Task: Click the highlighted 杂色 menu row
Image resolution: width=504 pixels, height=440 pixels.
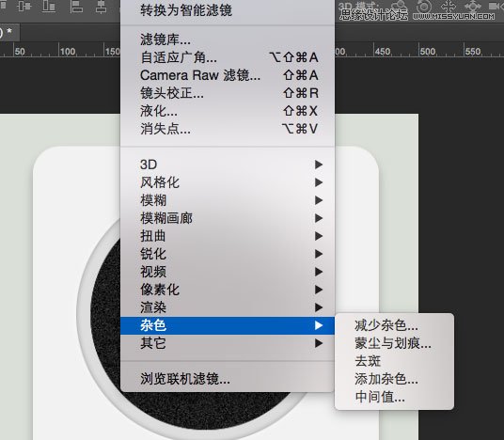Action: coord(228,325)
